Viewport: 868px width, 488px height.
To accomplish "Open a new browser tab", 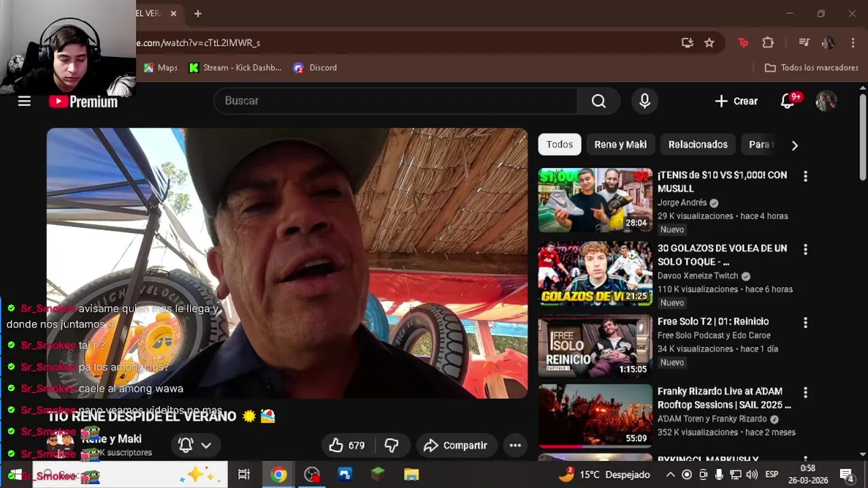I will click(x=198, y=14).
